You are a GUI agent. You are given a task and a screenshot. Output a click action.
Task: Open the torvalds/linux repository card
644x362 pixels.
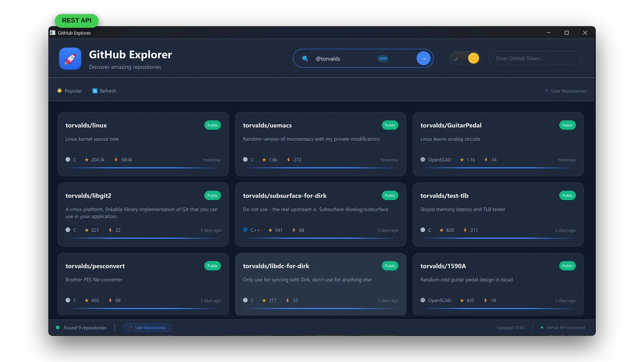click(x=143, y=144)
